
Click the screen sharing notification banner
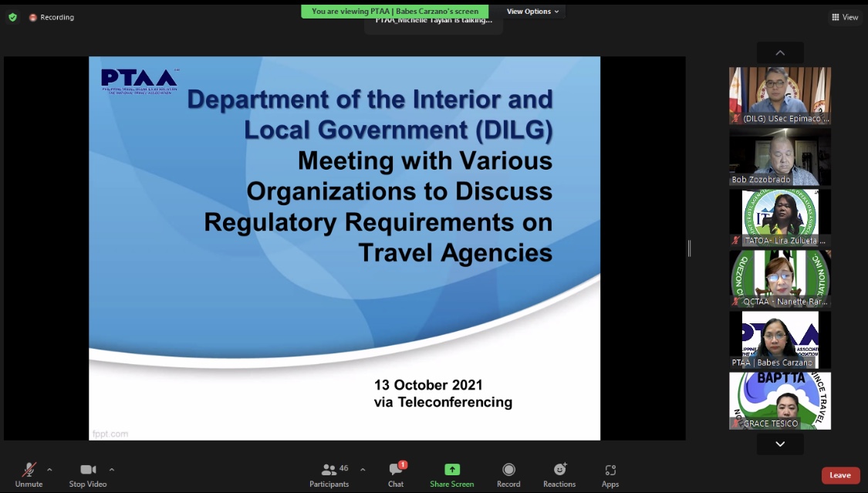click(x=395, y=11)
